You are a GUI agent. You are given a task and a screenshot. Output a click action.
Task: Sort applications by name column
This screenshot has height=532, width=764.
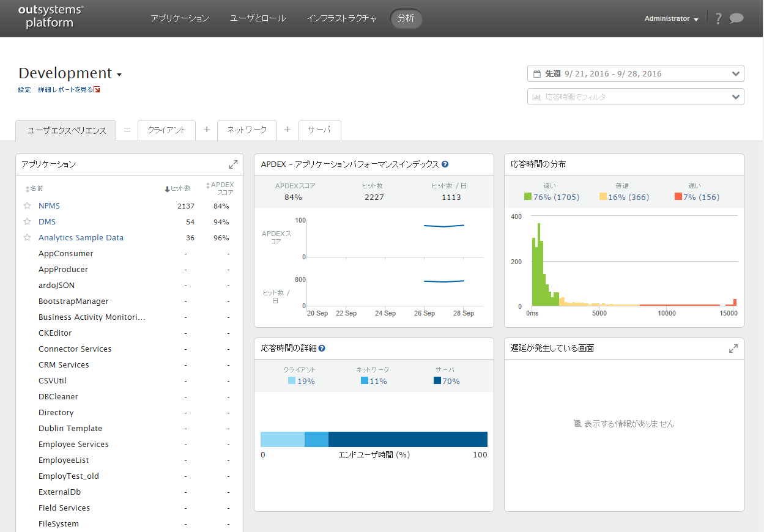coord(34,189)
